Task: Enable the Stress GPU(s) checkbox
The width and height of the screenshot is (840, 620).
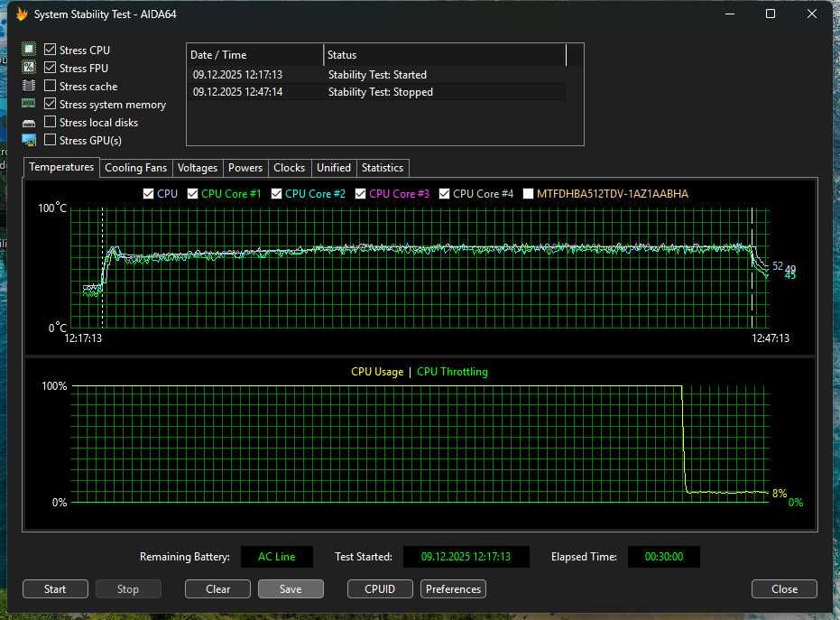Action: pos(51,140)
